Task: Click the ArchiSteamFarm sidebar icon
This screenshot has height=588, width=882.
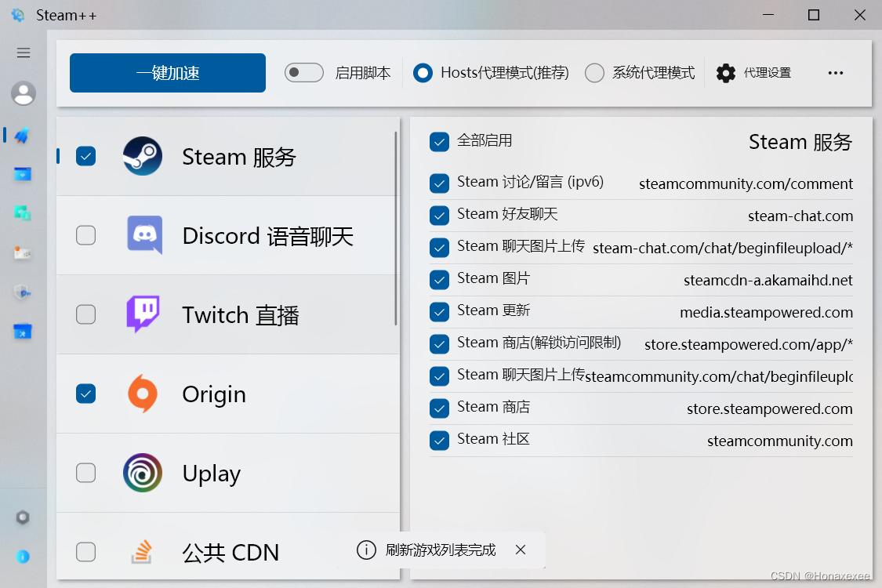Action: click(24, 252)
